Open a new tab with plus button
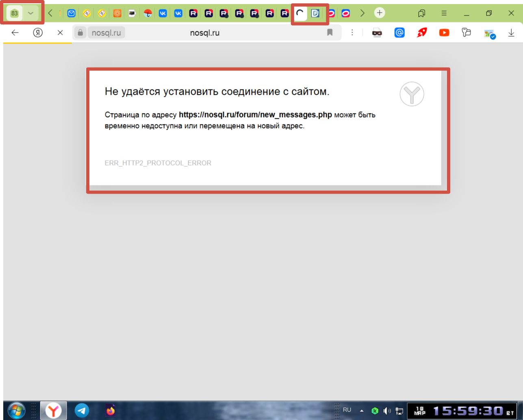The height and width of the screenshot is (420, 523). [x=379, y=13]
